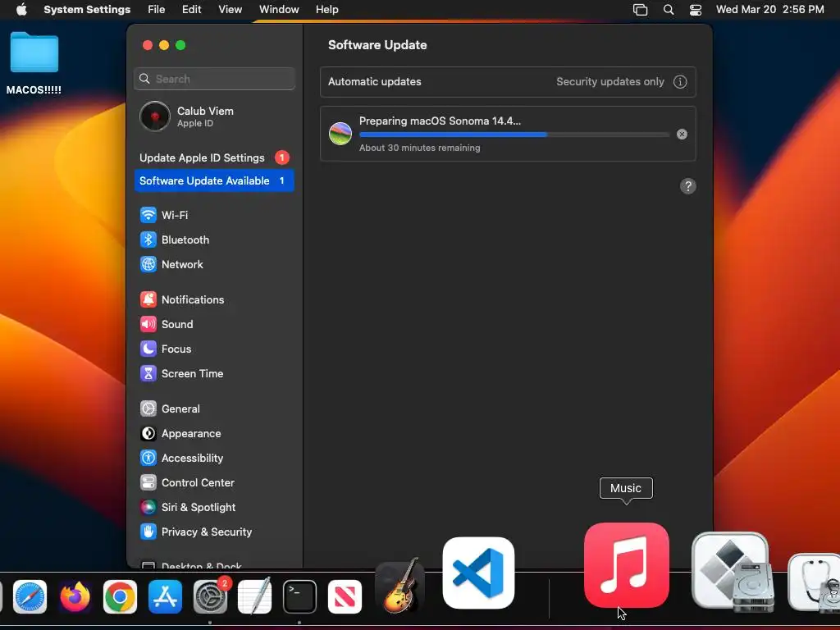This screenshot has width=840, height=630.
Task: Select Update Apple ID Settings
Action: point(214,158)
